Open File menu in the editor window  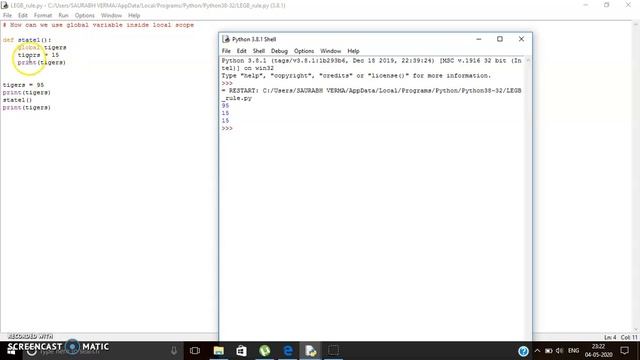pyautogui.click(x=7, y=16)
